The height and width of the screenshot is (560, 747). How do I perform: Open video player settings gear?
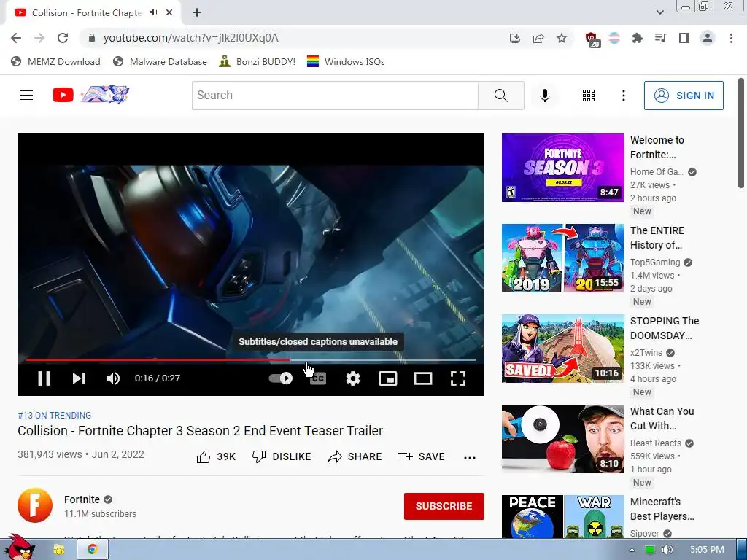point(353,378)
